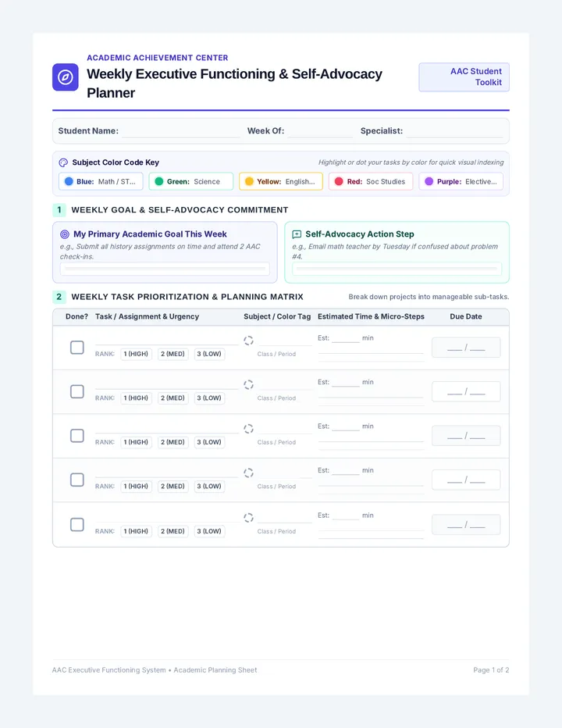
Task: Click the Due Date box in third task row
Action: tap(466, 436)
